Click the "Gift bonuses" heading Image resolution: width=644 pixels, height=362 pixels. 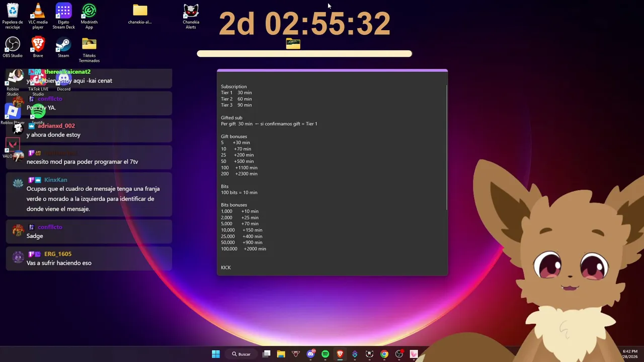click(234, 136)
